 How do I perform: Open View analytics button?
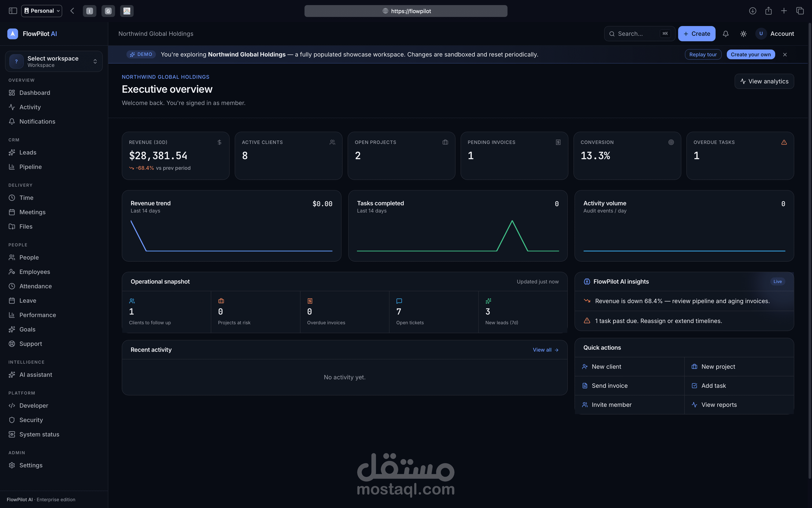point(764,81)
